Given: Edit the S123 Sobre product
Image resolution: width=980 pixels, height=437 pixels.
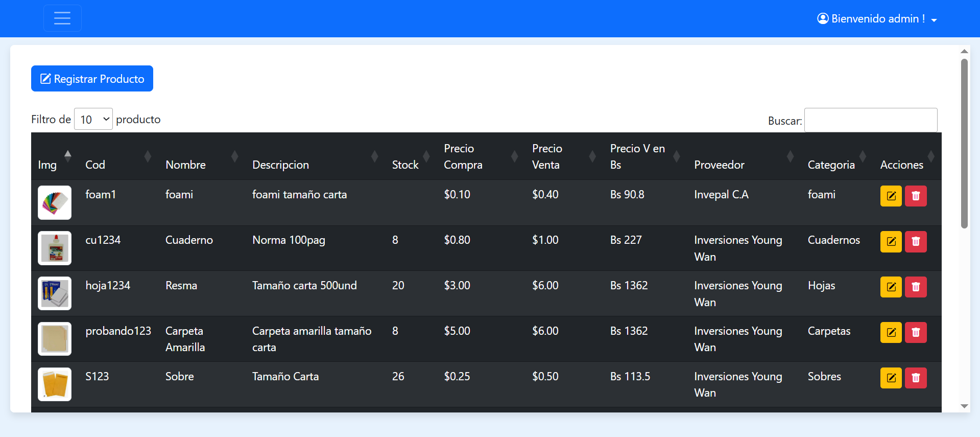Looking at the screenshot, I should pyautogui.click(x=891, y=378).
